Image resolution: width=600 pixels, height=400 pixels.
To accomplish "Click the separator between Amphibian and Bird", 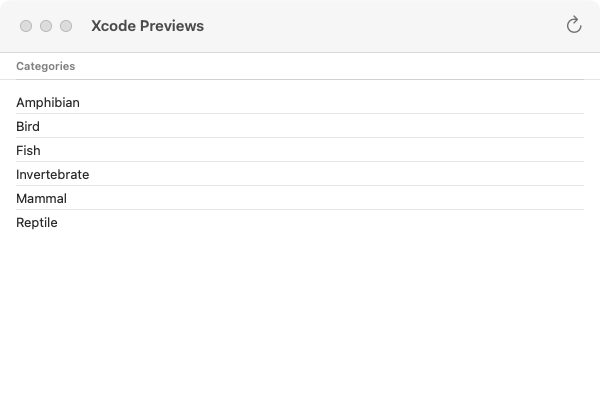I will [x=300, y=114].
